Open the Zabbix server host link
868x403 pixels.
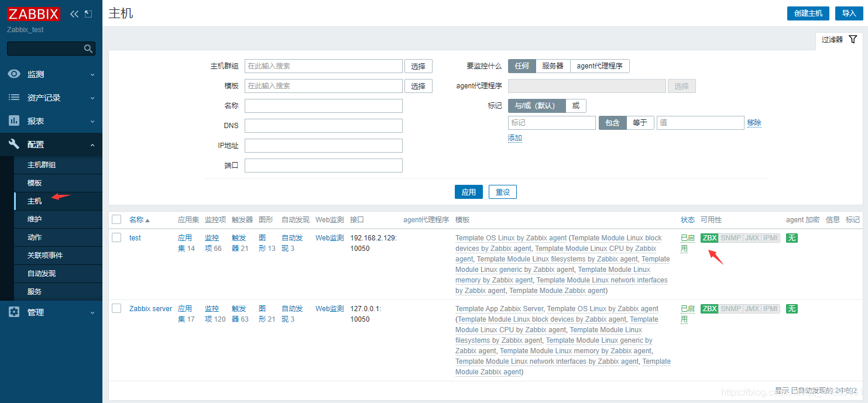coord(151,309)
